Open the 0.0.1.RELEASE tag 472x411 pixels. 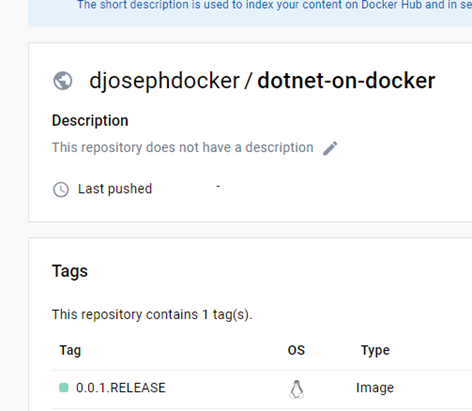click(121, 388)
